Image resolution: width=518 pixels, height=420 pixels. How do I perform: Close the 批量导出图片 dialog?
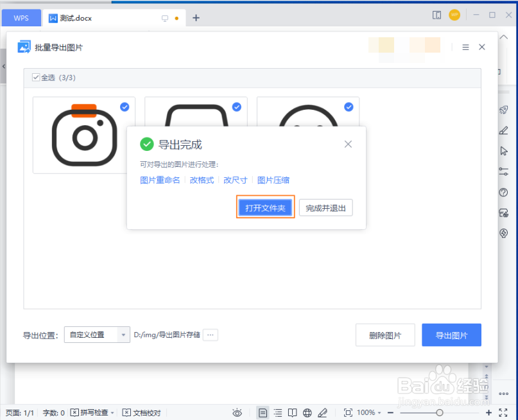click(481, 47)
